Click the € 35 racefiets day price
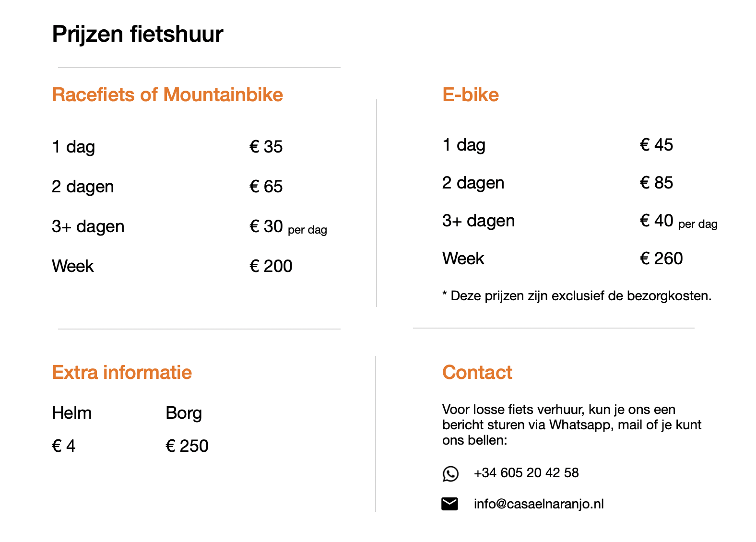 tap(266, 147)
